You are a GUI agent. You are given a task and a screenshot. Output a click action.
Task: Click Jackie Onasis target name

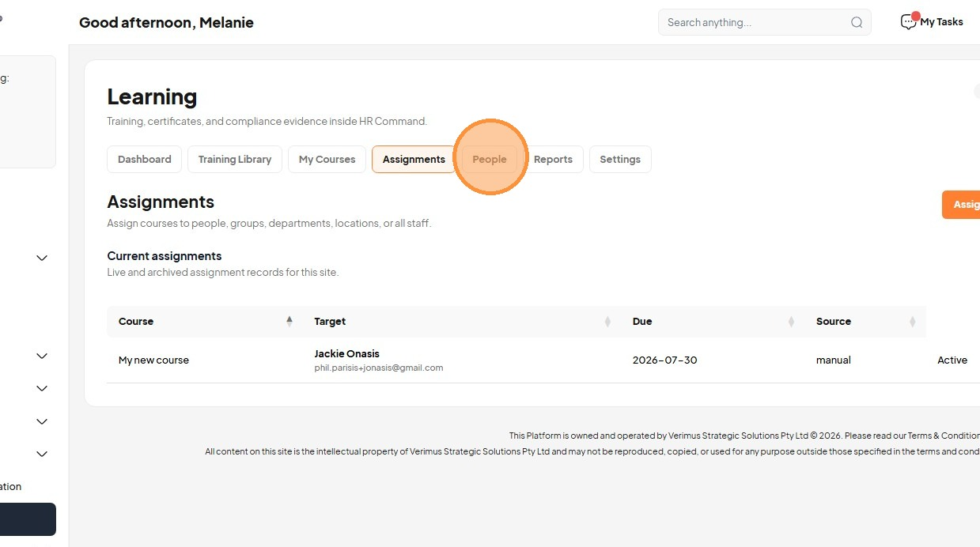346,353
